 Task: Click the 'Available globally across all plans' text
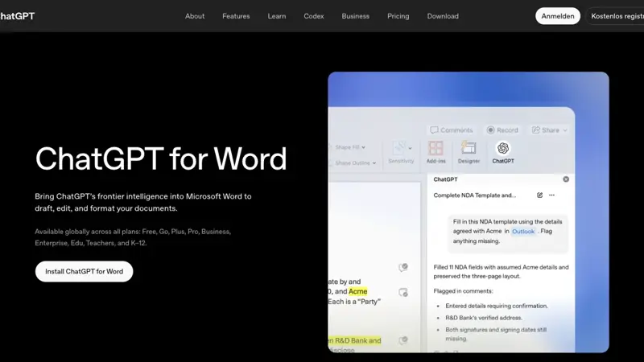tap(133, 237)
